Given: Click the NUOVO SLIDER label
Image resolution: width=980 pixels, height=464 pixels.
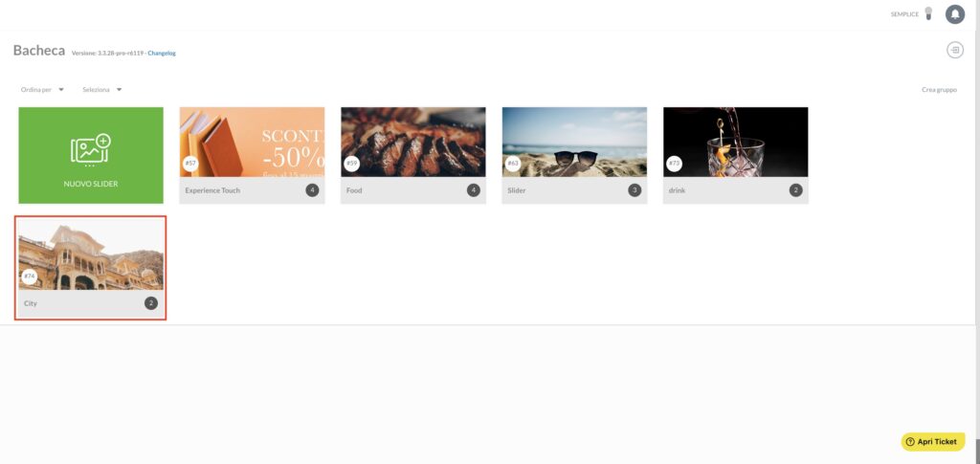Looking at the screenshot, I should pyautogui.click(x=91, y=185).
